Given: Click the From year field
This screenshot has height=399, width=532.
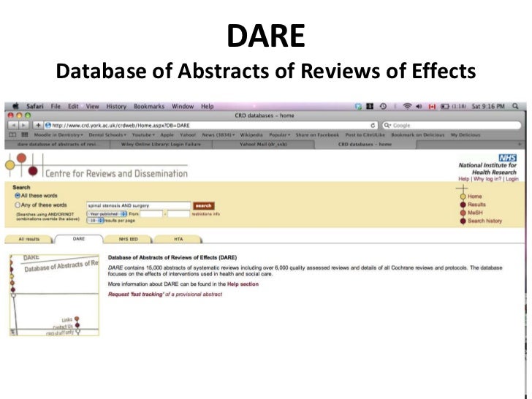Looking at the screenshot, I should coord(151,214).
